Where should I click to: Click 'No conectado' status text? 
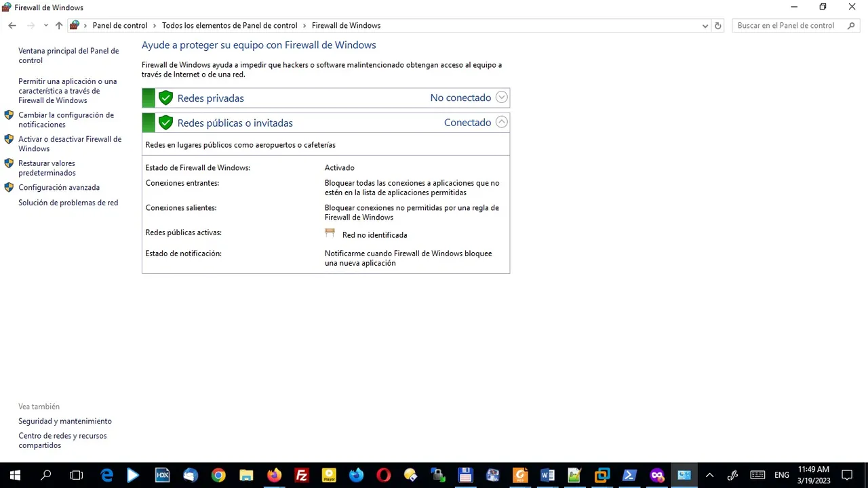tap(460, 98)
